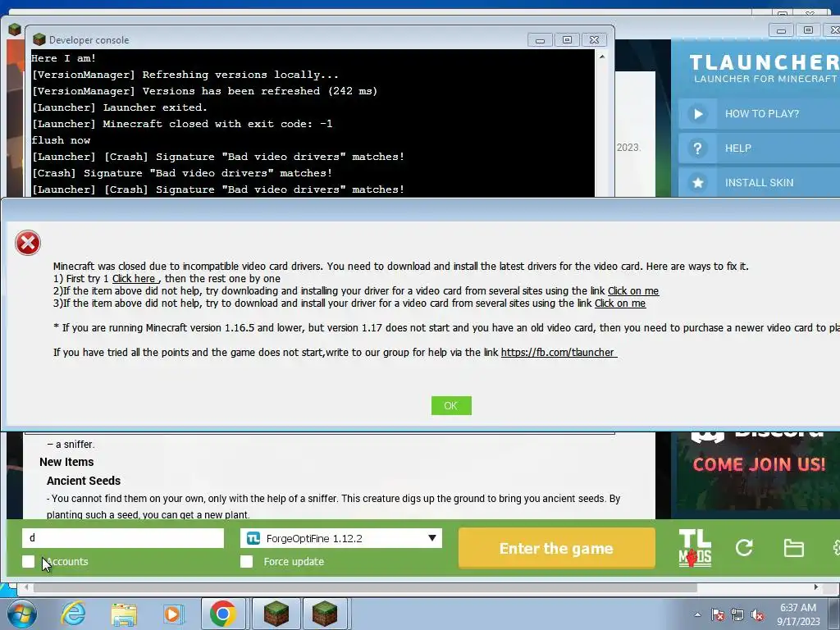This screenshot has width=840, height=630.
Task: Click the TLauncher main window title icon
Action: point(15,30)
